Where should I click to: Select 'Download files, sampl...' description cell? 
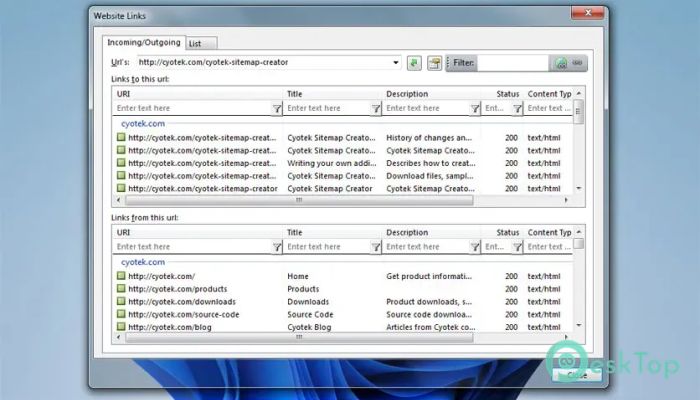[430, 176]
